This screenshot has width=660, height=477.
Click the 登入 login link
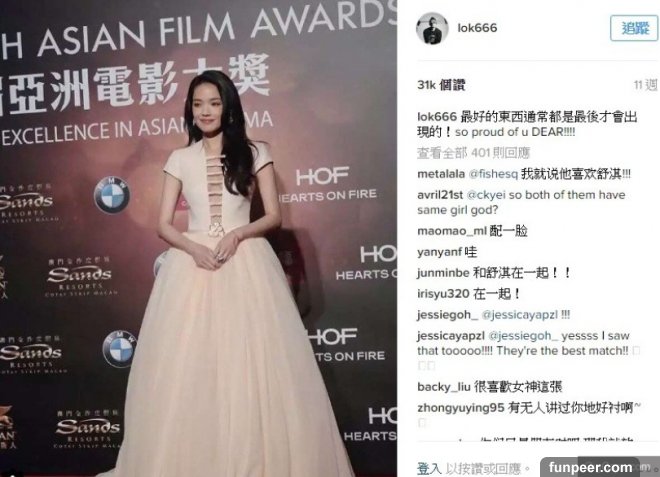tap(429, 468)
